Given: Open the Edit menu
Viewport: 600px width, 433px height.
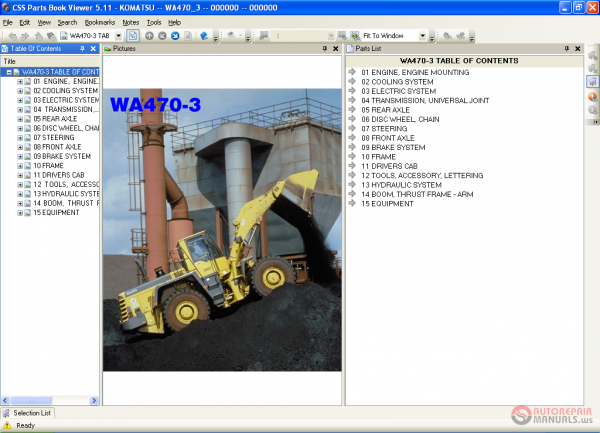Looking at the screenshot, I should tap(25, 23).
